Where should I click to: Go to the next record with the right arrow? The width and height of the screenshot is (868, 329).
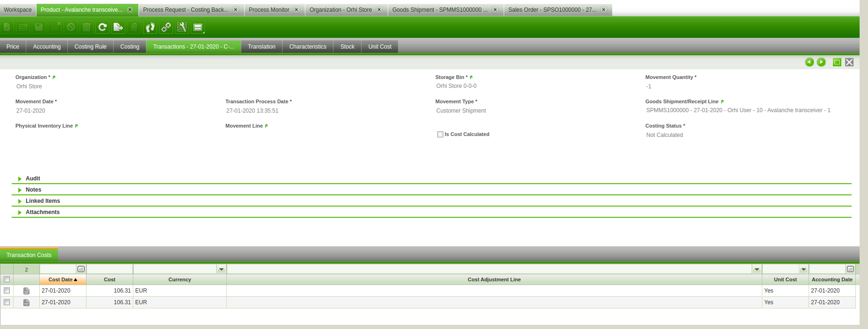pyautogui.click(x=821, y=62)
